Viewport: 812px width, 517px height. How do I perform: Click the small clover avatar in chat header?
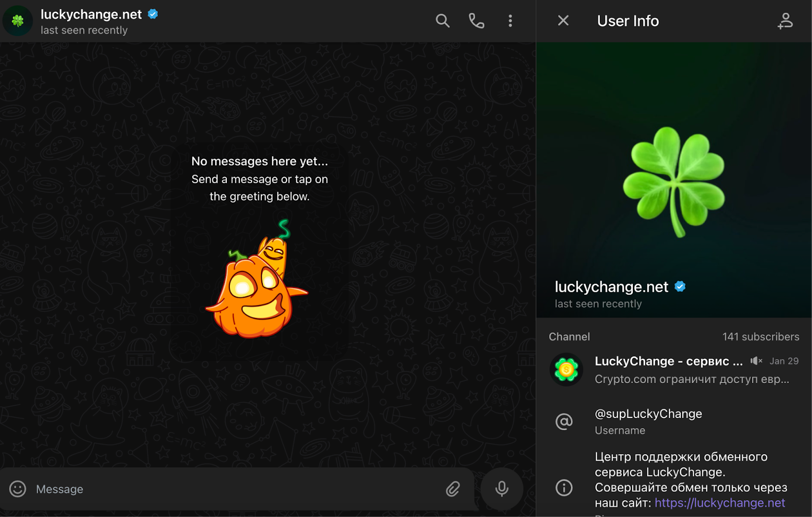[x=18, y=21]
